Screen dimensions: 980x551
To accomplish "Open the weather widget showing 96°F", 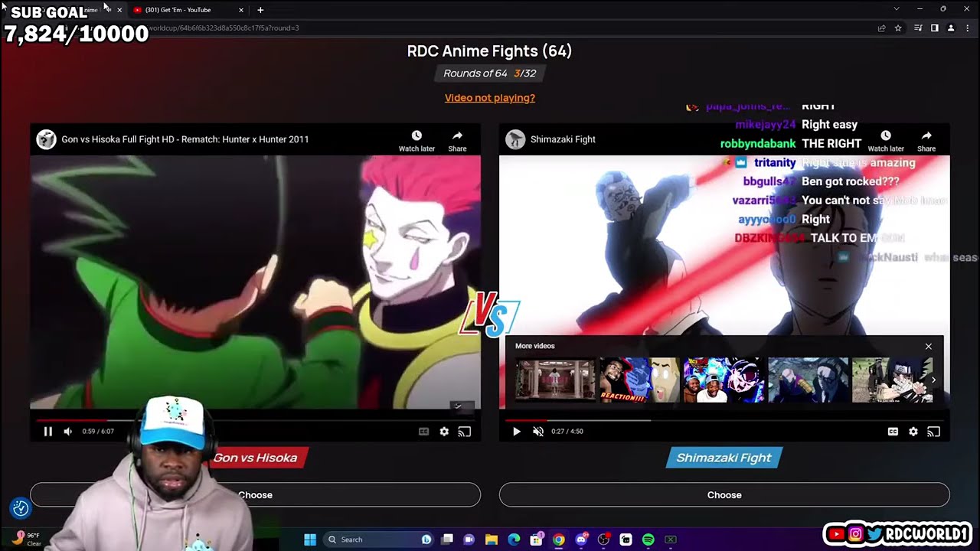I will (x=27, y=539).
